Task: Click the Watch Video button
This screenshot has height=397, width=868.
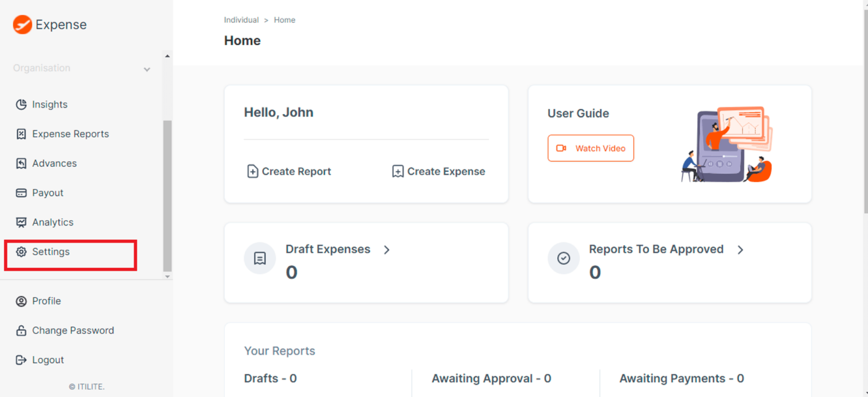Action: tap(591, 148)
